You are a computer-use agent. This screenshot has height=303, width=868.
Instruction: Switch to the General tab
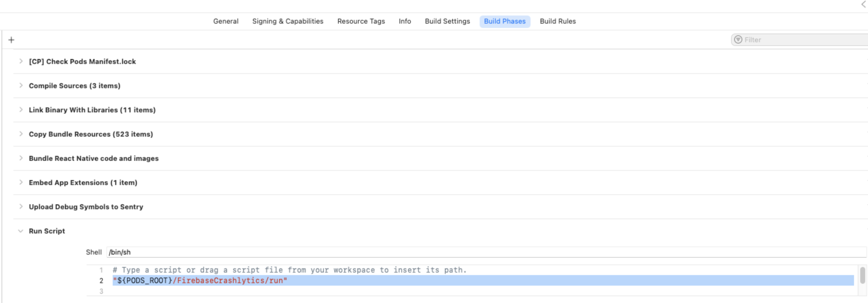click(226, 21)
